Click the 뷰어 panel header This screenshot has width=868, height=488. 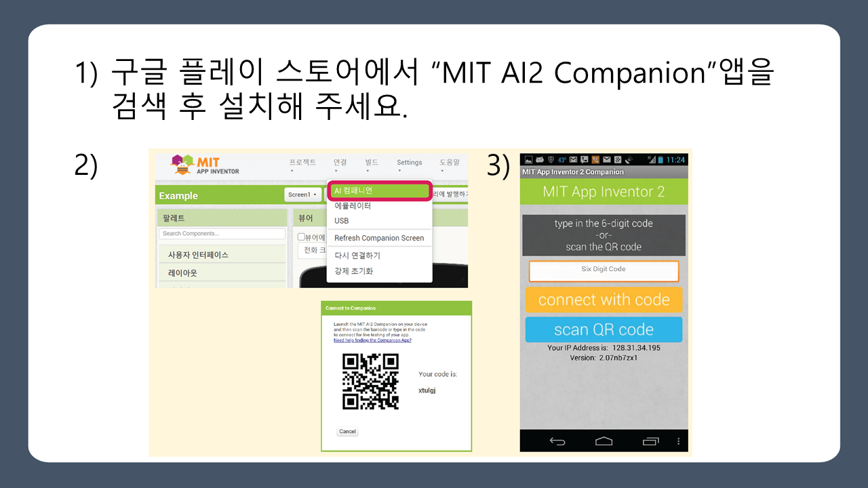pos(380,218)
